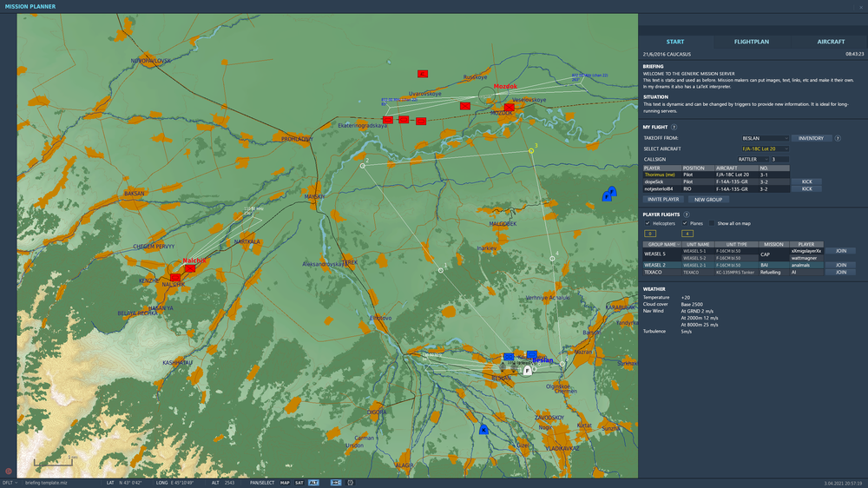Switch to the FLIGHTPLAN tab
This screenshot has width=868, height=488.
click(x=752, y=42)
